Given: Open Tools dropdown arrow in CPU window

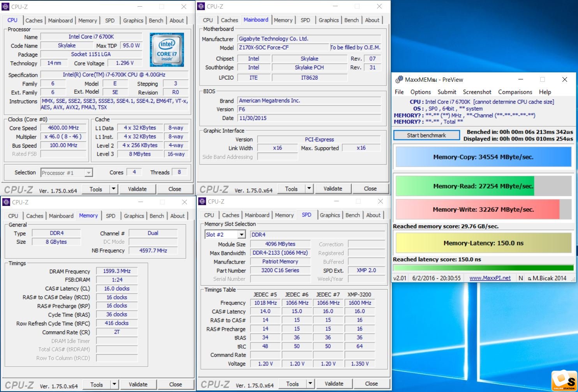Looking at the screenshot, I should tap(113, 189).
